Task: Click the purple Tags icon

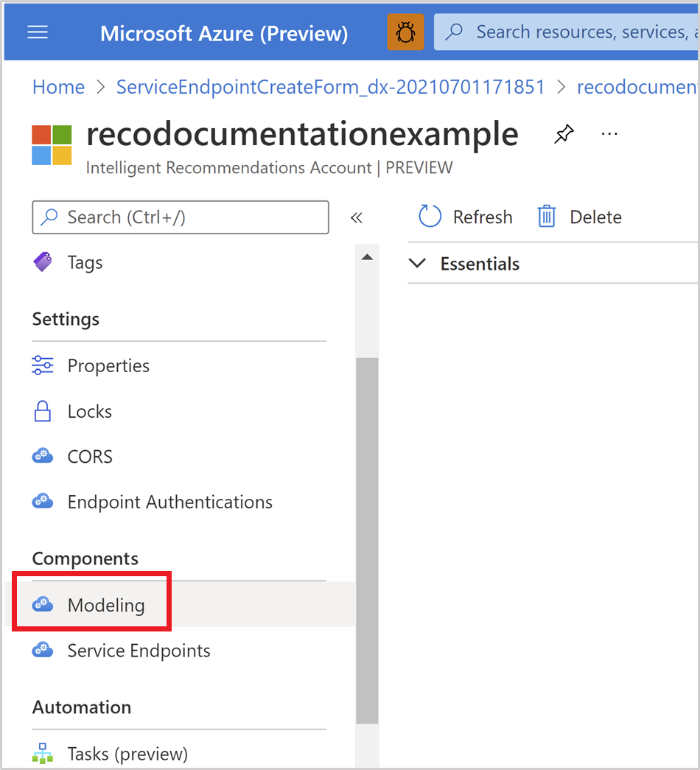Action: pyautogui.click(x=43, y=262)
